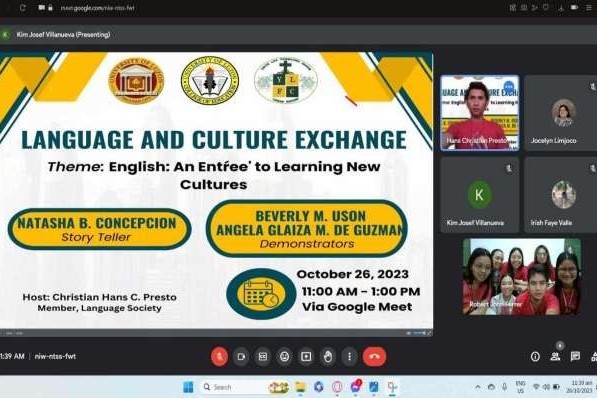Image resolution: width=597 pixels, height=398 pixels.
Task: Click the meeting code 'niw-ntss-fwt'
Action: (55, 356)
